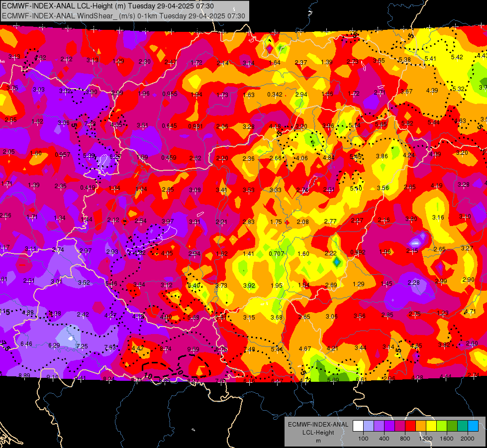Viewport: 487px width, 448px height.
Task: Click the wind shear value 4.90
Action: tap(166, 317)
